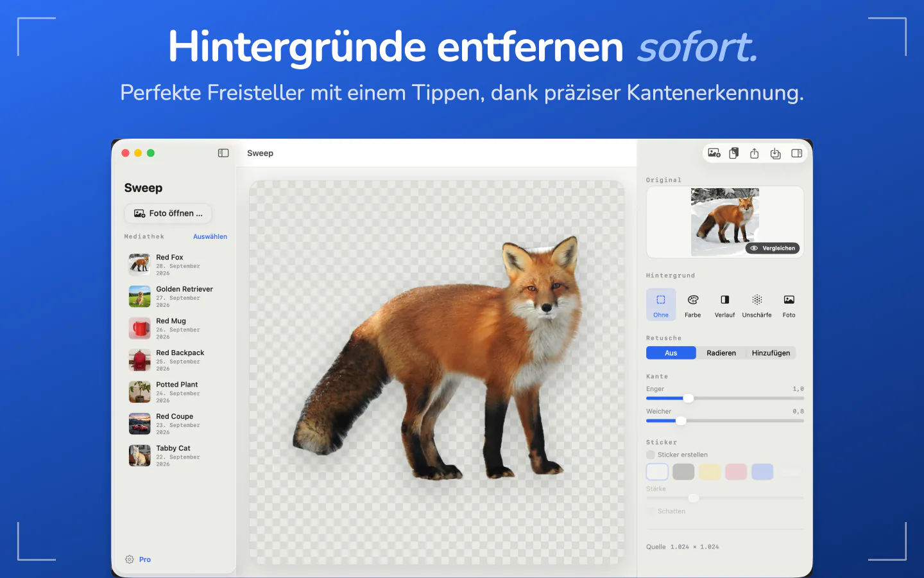This screenshot has width=924, height=578.
Task: Pick the blue sticker color swatch
Action: pos(762,472)
